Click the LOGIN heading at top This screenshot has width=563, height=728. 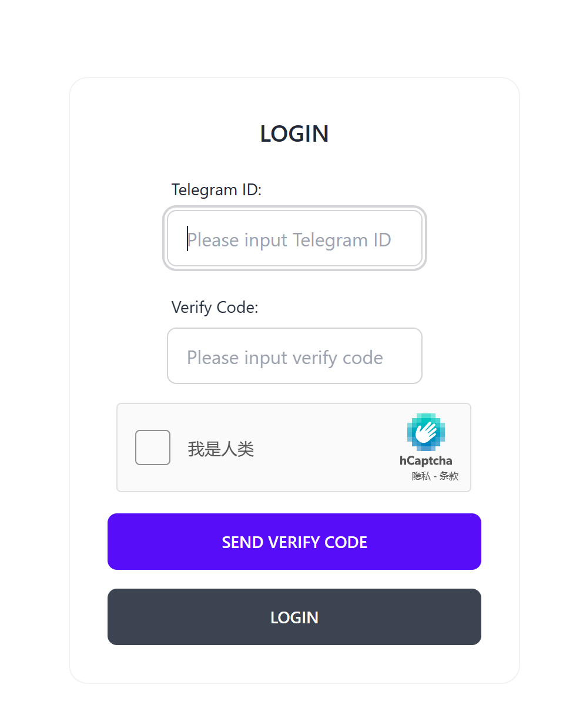pyautogui.click(x=294, y=133)
